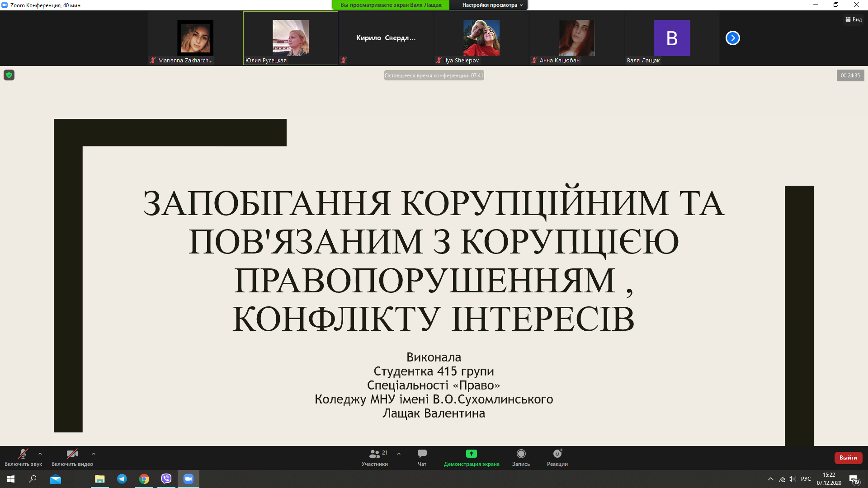
Task: Click the green Share Screen icon
Action: coord(471,454)
